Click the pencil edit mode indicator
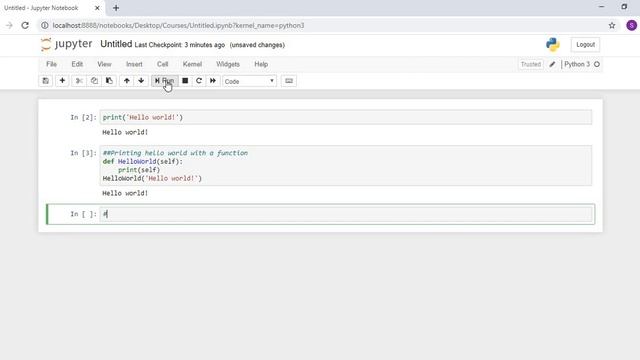This screenshot has height=360, width=640. point(552,64)
